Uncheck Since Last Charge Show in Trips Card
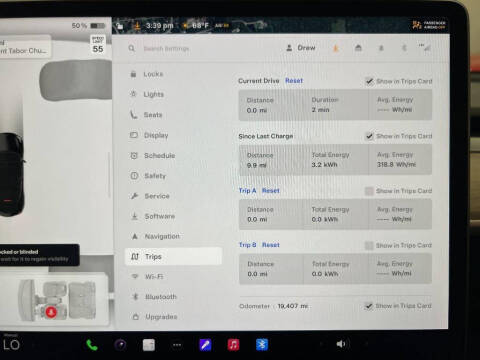480x360 pixels. coord(369,136)
